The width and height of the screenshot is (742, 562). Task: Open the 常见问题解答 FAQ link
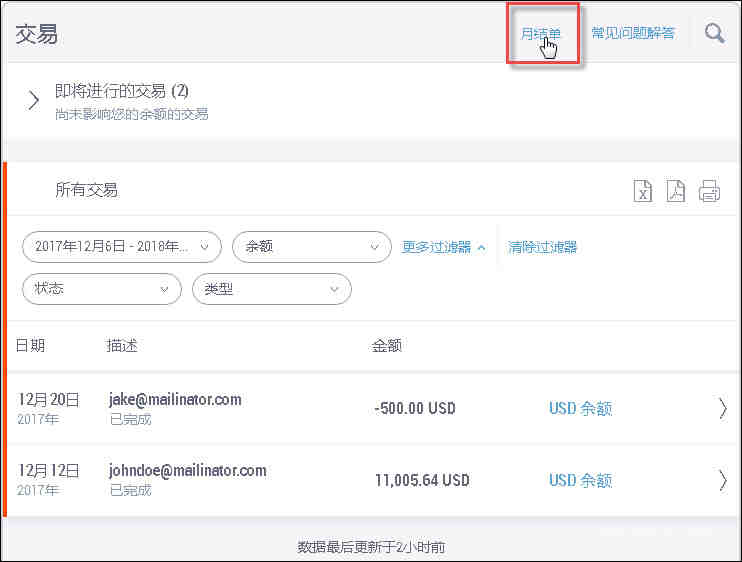pos(633,33)
